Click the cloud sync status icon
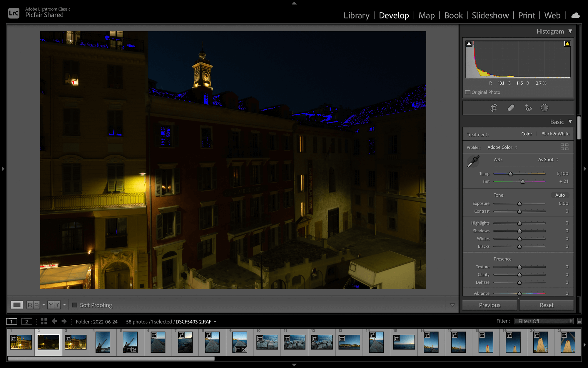 click(x=575, y=15)
